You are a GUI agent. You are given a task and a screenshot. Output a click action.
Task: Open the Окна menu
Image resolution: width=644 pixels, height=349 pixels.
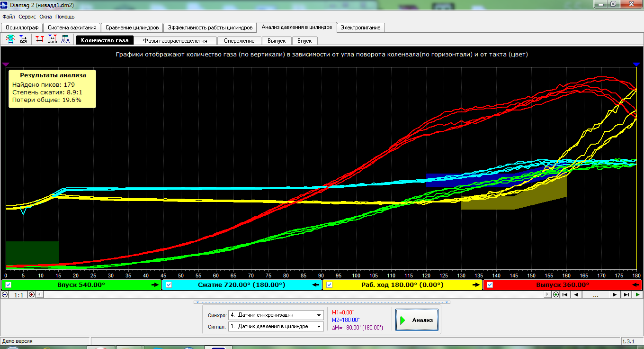coord(46,17)
